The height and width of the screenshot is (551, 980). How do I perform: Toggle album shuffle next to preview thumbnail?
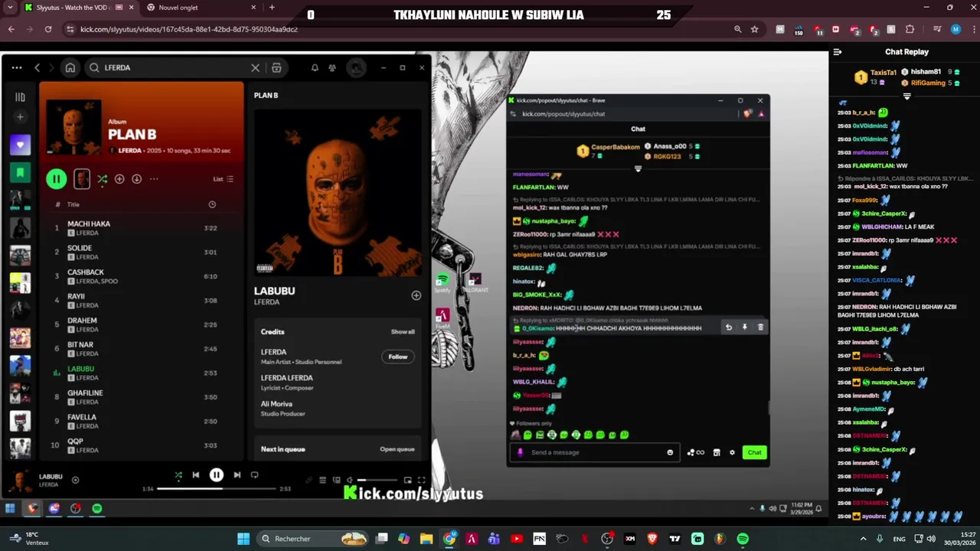tap(102, 179)
